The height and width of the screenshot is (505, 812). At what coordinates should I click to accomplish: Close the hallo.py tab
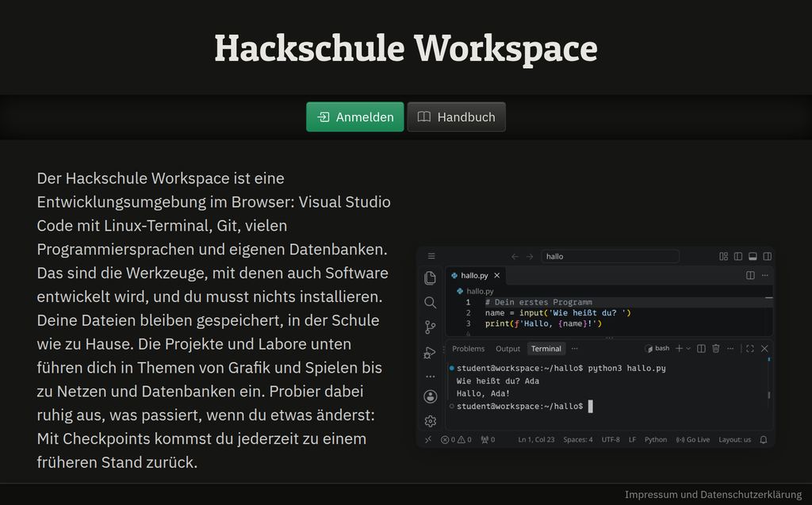497,276
